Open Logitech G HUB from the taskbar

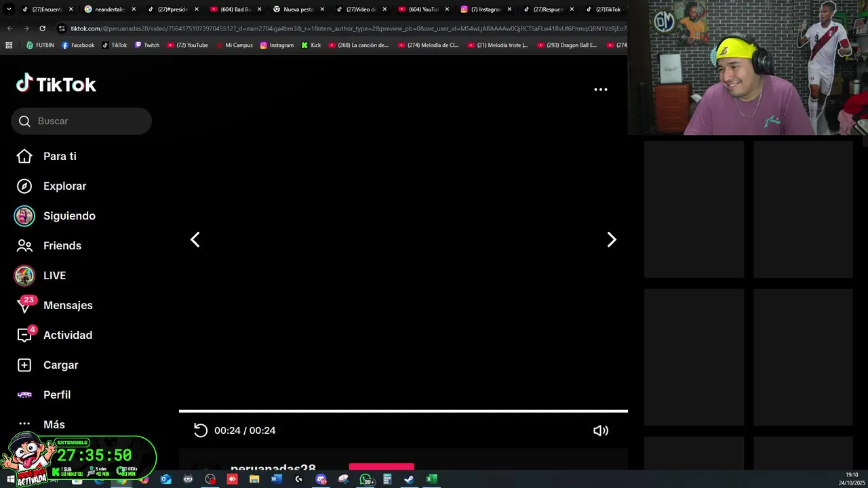[x=298, y=479]
